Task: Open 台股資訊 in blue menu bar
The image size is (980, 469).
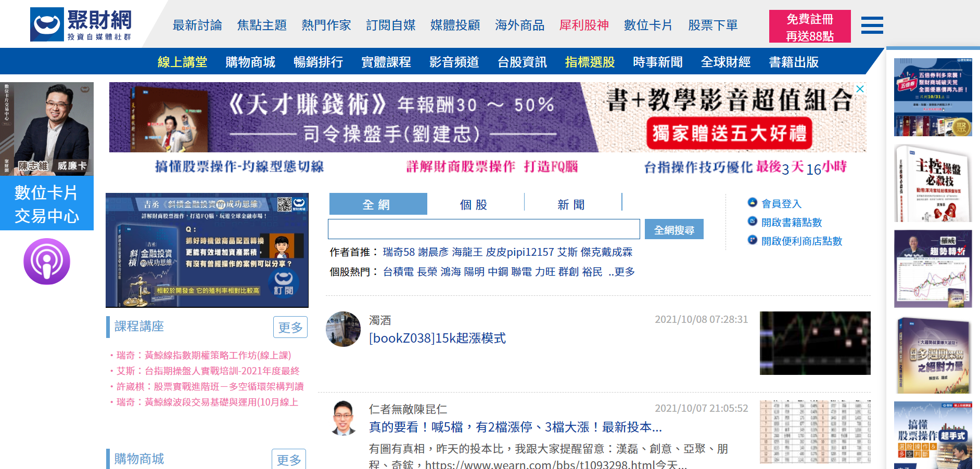Action: 522,62
